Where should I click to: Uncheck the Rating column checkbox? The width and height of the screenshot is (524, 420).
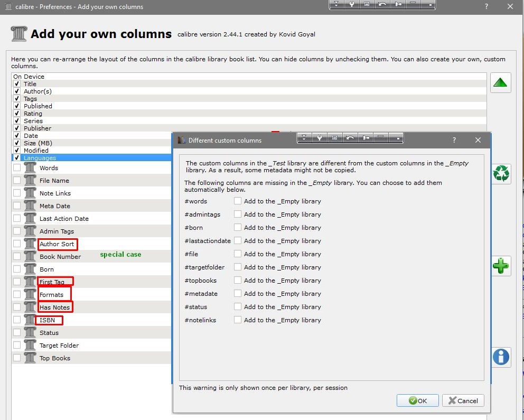point(17,113)
